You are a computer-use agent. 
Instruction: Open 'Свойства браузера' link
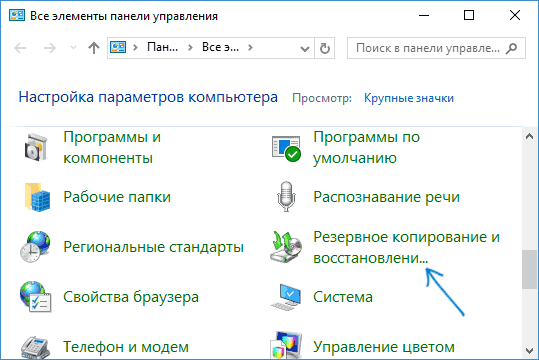(131, 297)
